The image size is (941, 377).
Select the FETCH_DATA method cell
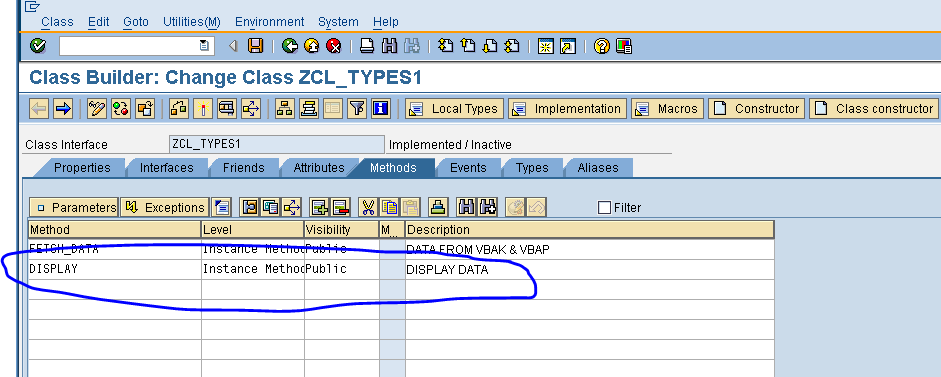pos(115,249)
